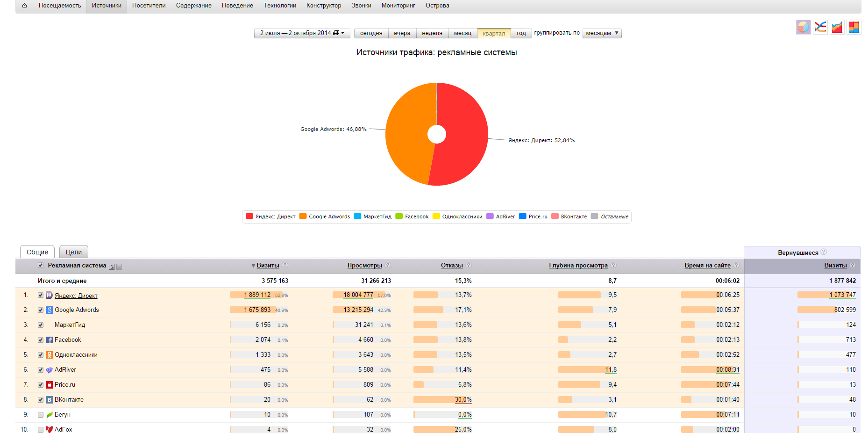
Task: Set period to год
Action: 521,33
